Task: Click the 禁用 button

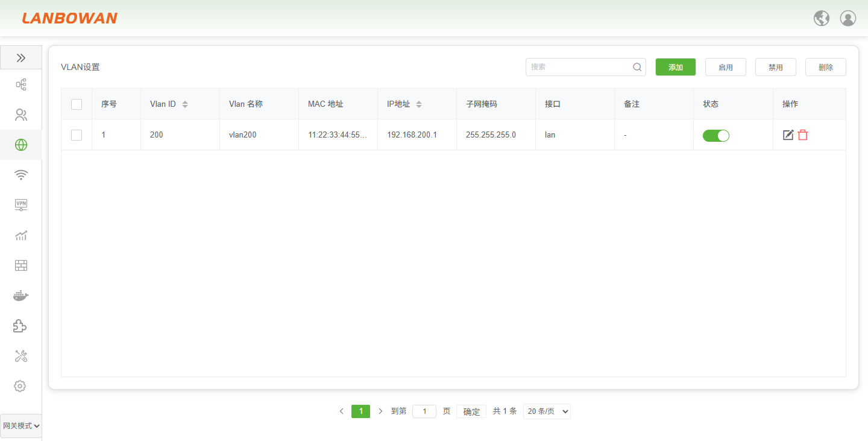Action: tap(776, 67)
